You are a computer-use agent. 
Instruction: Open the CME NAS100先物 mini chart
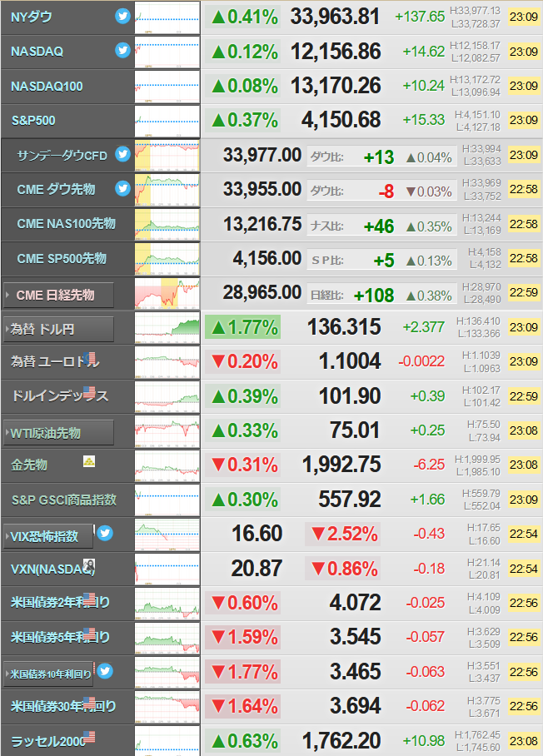[167, 224]
